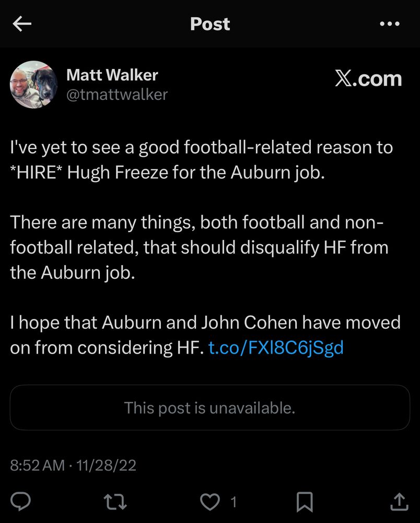Open the t.co/FXl8C6jSgd link
Image resolution: width=420 pixels, height=523 pixels.
(276, 348)
